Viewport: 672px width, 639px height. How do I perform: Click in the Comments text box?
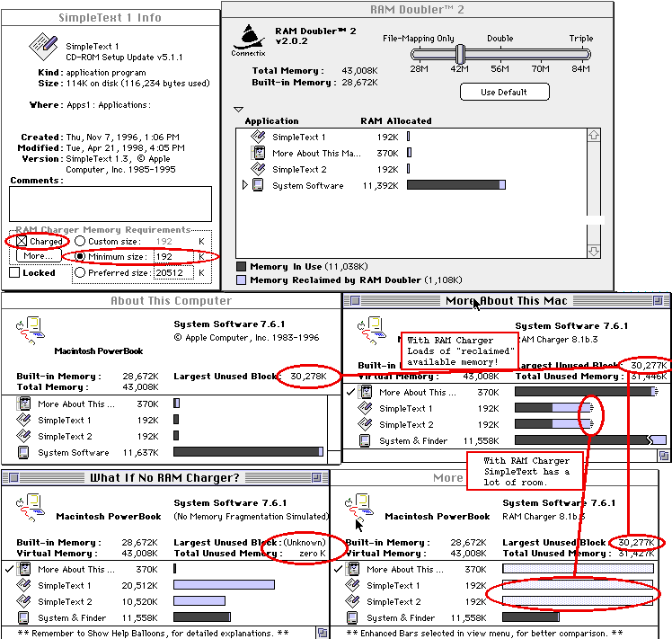[111, 204]
